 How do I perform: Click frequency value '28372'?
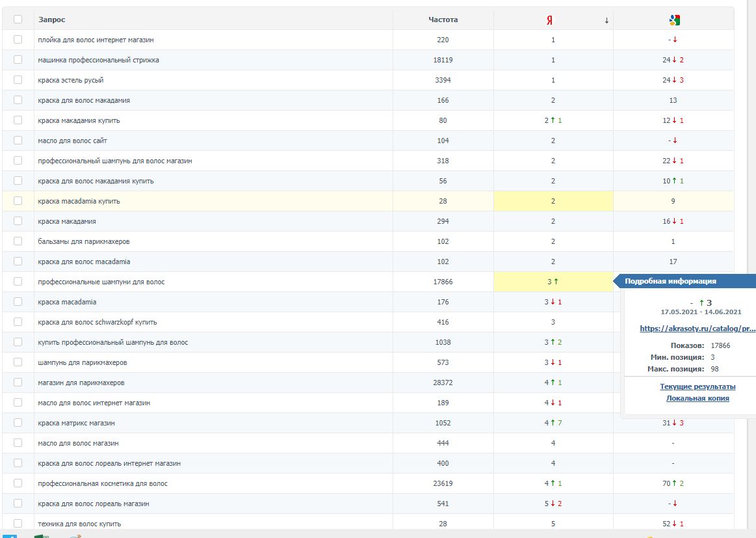(x=443, y=382)
